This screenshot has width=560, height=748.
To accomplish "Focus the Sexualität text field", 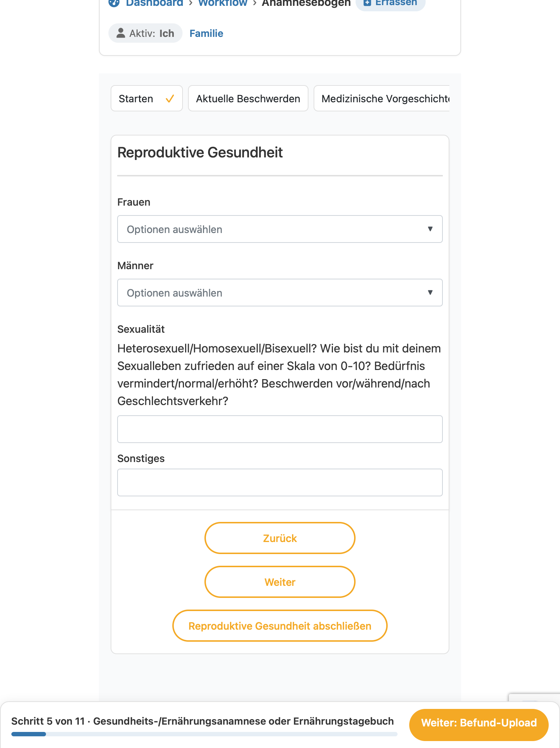I will tap(280, 429).
